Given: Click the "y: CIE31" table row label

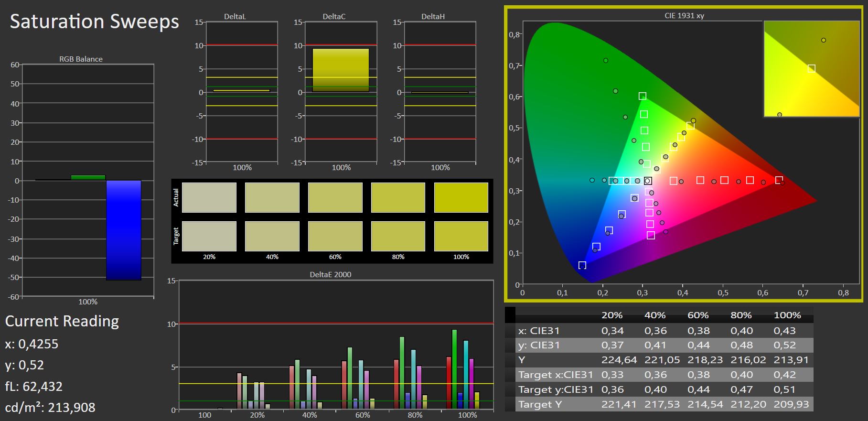Looking at the screenshot, I should click(x=539, y=345).
